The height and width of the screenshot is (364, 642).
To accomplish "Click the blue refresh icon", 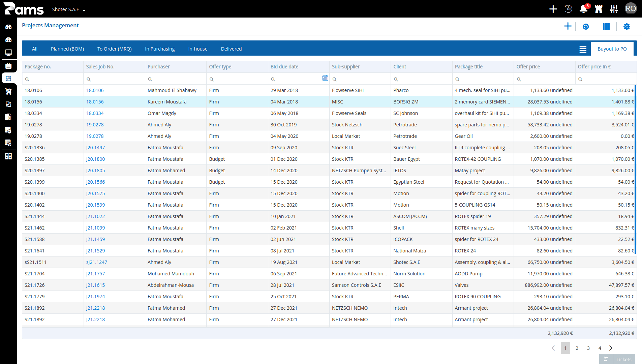I will tap(586, 27).
